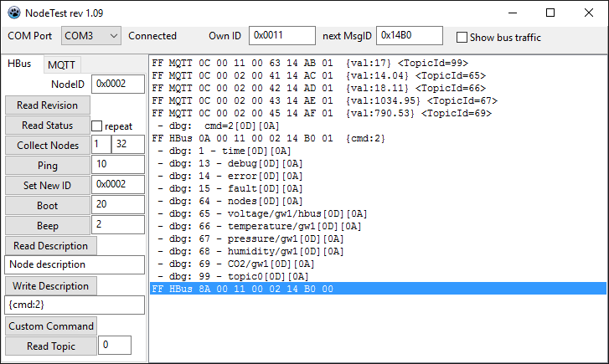Select dbg line 64 - nodes
This screenshot has width=609, height=364.
pos(378,201)
